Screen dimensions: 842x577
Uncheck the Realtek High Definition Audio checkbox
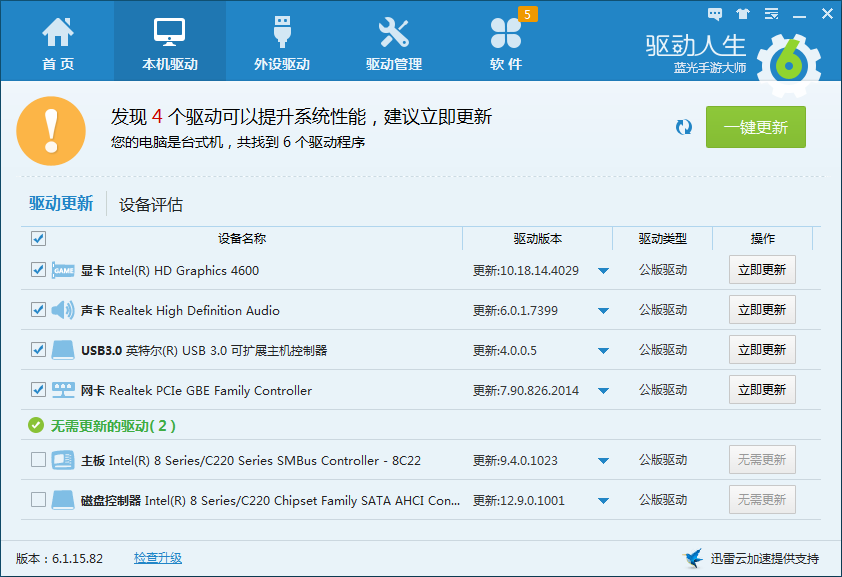point(38,310)
